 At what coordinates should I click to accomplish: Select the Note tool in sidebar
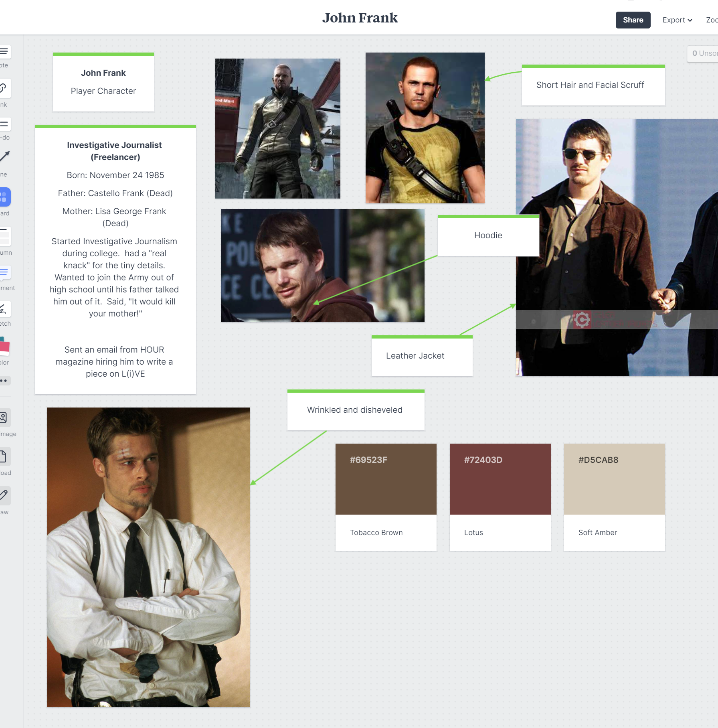coord(5,52)
